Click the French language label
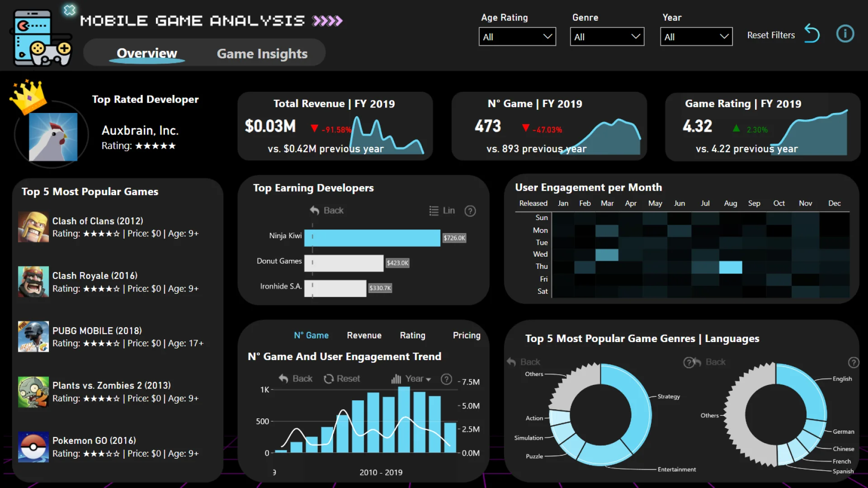Viewport: 868px width, 488px height. pos(842,461)
